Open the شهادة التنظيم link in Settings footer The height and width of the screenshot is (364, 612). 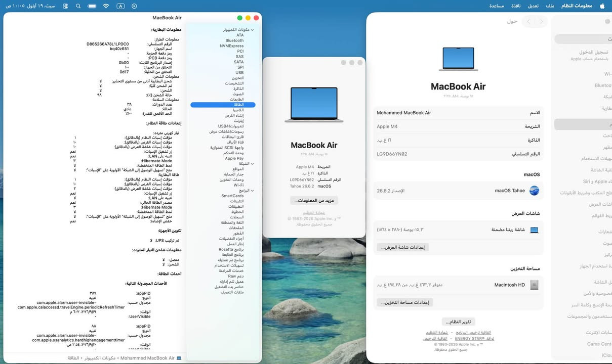click(x=437, y=332)
